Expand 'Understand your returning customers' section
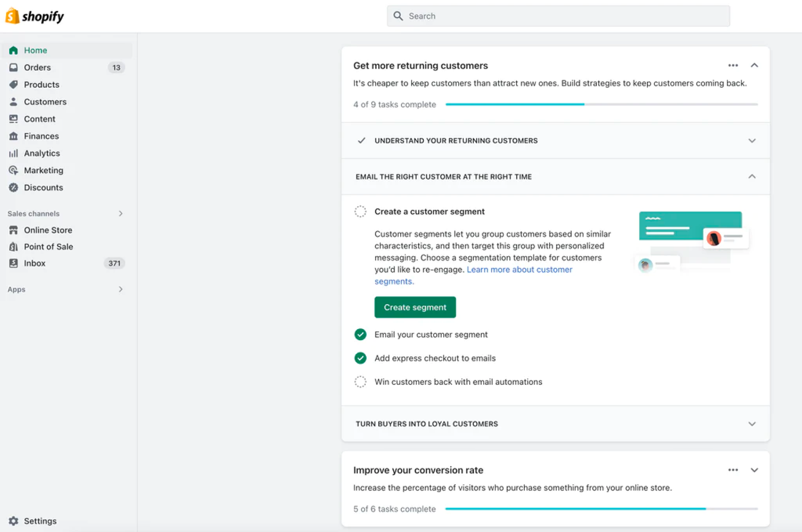Viewport: 802px width, 532px height. [752, 141]
